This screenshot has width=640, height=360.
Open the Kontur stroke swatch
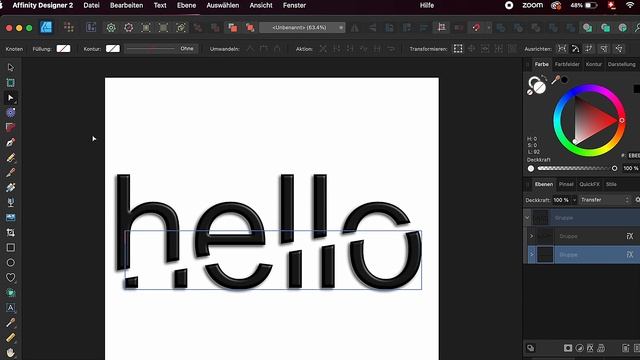113,49
